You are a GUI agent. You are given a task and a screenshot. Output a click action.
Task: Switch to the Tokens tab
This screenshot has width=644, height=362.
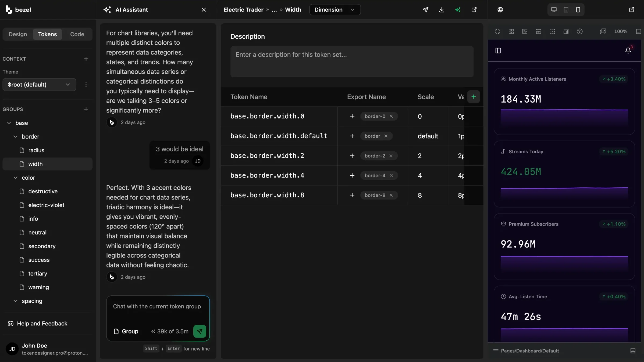pyautogui.click(x=47, y=34)
